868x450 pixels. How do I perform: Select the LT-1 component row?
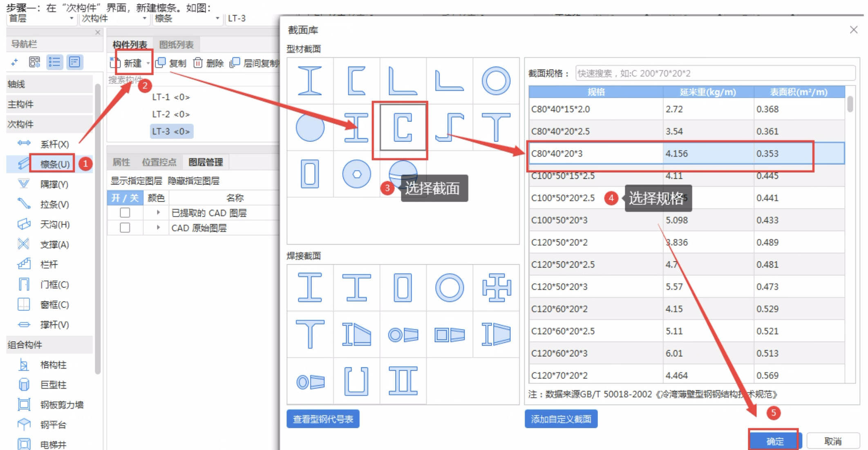pos(171,97)
